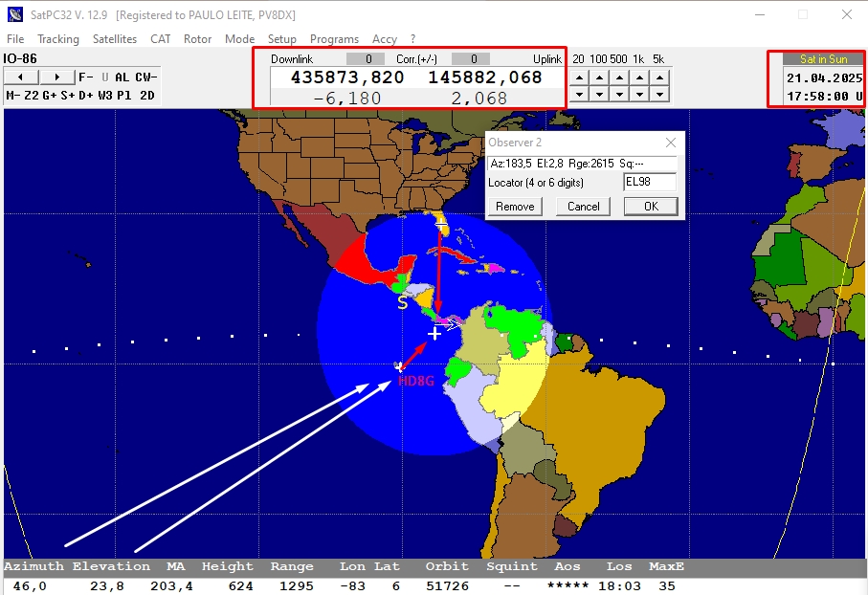This screenshot has width=868, height=595.
Task: Click the date 21.04.2025
Action: click(x=824, y=78)
